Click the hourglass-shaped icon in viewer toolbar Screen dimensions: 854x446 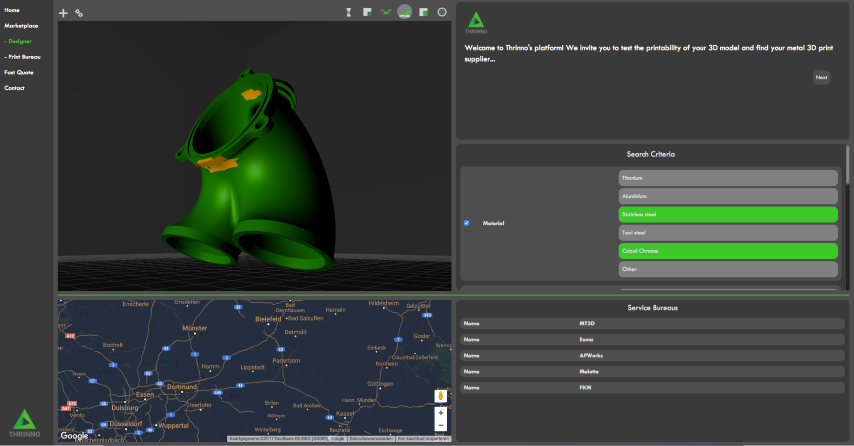click(x=349, y=12)
